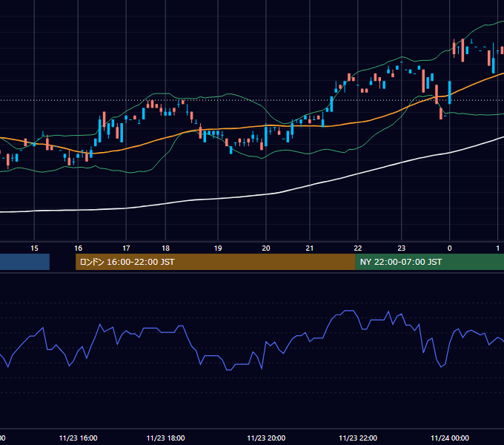Click the ロンドン 16:00-22:00 JST session bar
The image size is (504, 445).
(x=216, y=262)
